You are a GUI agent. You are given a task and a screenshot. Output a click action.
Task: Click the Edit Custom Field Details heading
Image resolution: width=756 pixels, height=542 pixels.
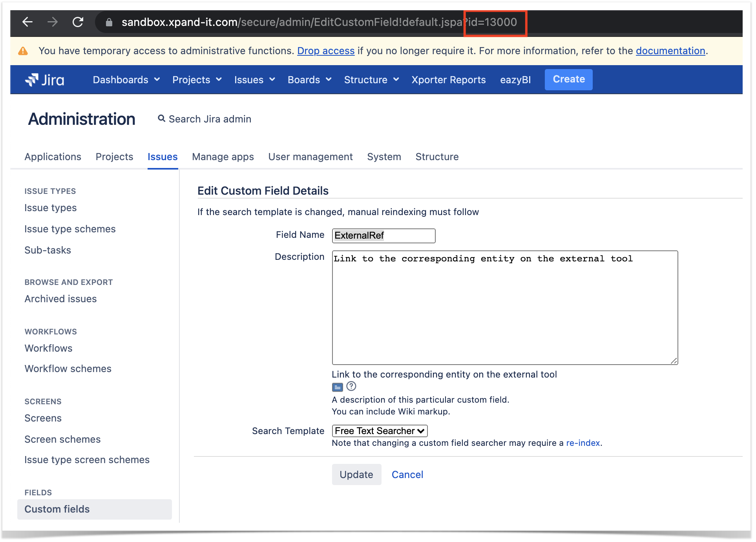pos(263,191)
